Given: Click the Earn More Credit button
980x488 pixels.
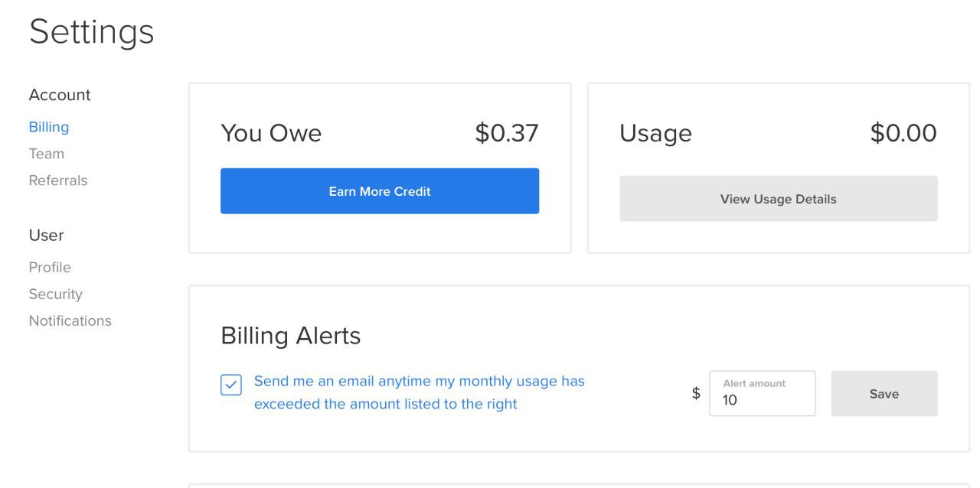Looking at the screenshot, I should click(x=380, y=191).
